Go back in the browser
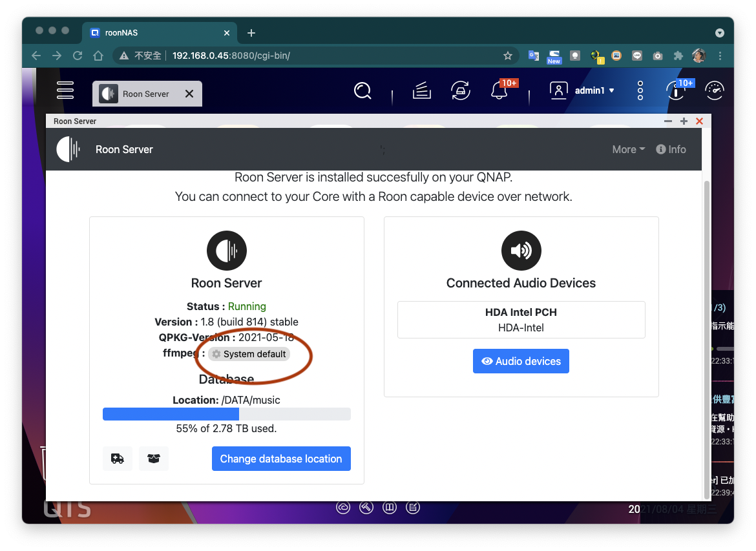Image resolution: width=756 pixels, height=551 pixels. pyautogui.click(x=36, y=56)
